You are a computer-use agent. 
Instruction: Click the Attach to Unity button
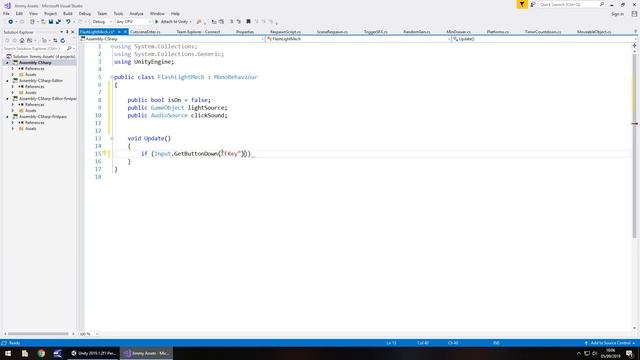pos(173,22)
